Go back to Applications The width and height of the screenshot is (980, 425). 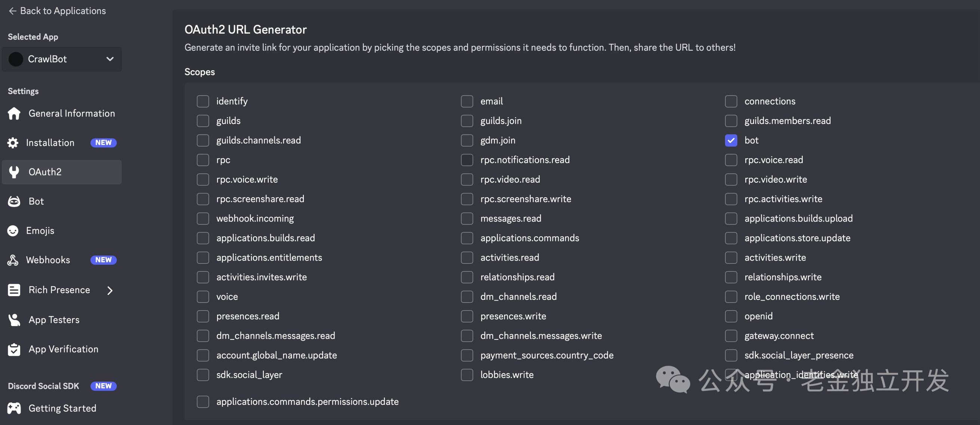coord(57,11)
